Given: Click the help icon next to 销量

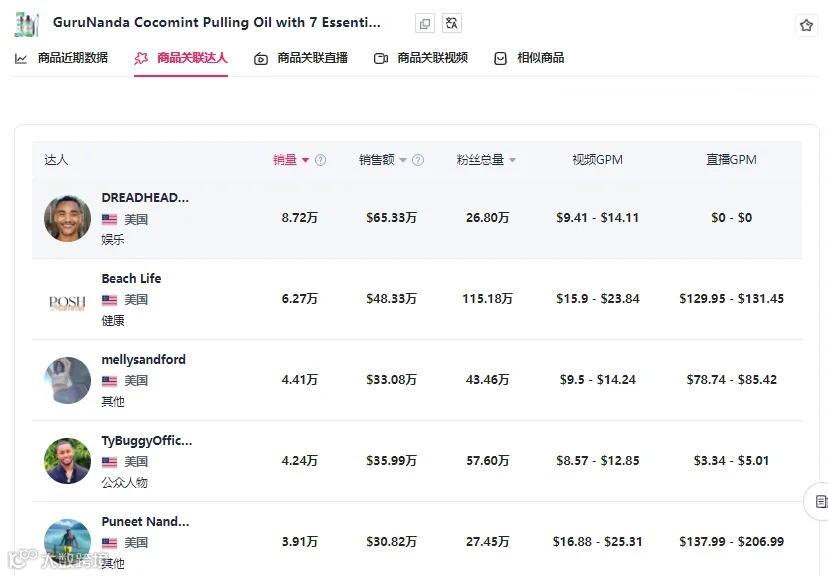Looking at the screenshot, I should click(321, 160).
